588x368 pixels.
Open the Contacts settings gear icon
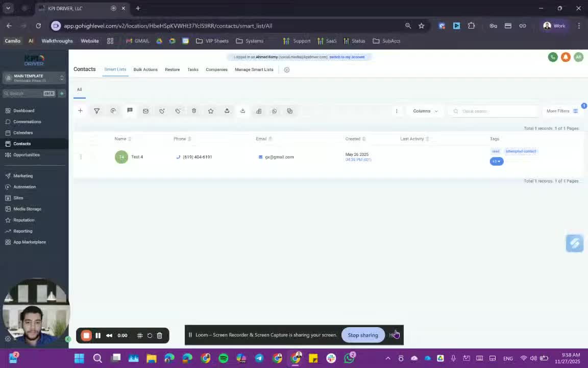coord(287,70)
